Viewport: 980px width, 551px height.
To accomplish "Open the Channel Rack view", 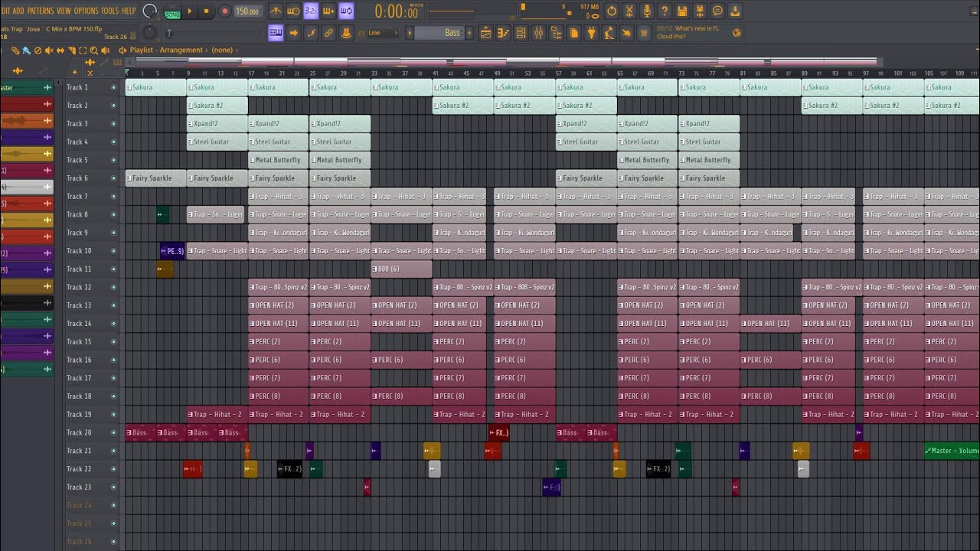I will (521, 33).
